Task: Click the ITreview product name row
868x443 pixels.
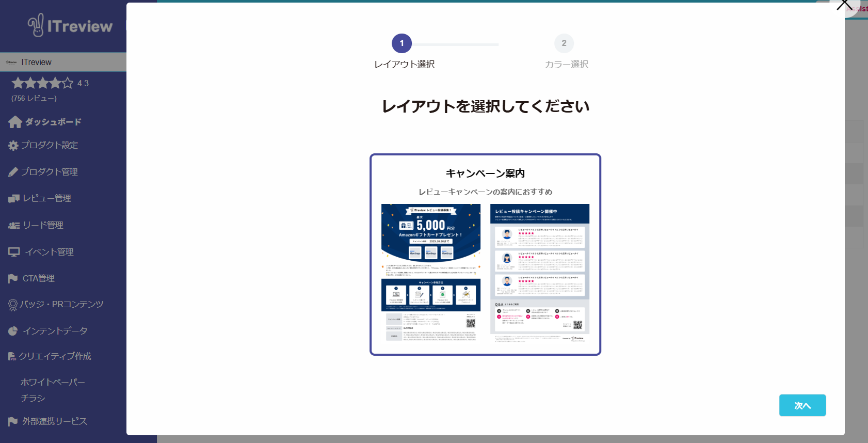Action: [63, 62]
